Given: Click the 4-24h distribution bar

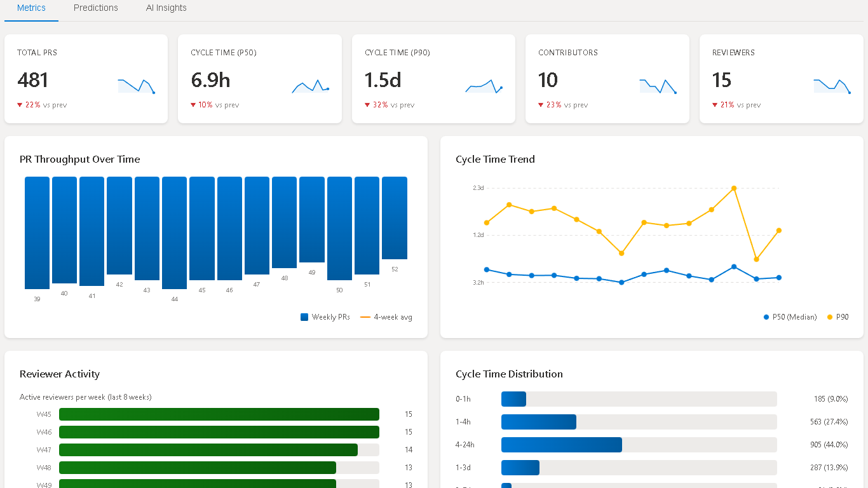Looking at the screenshot, I should pos(562,445).
